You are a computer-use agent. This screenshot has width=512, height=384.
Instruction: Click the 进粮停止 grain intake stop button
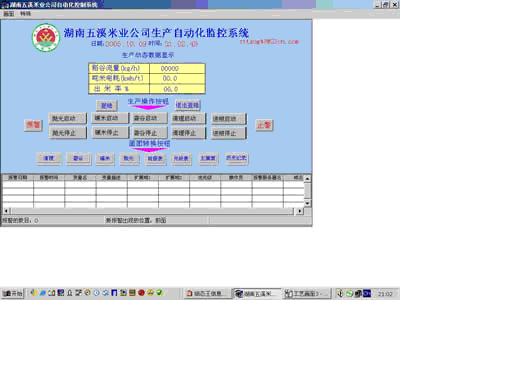tap(228, 133)
